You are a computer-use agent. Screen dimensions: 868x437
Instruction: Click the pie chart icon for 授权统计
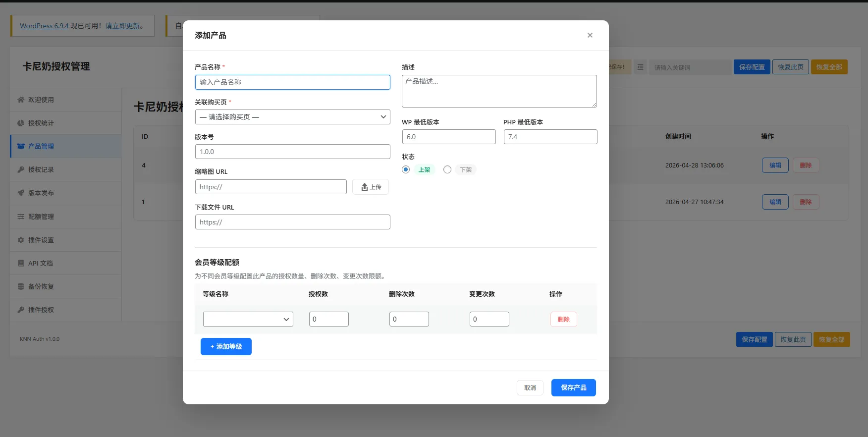(x=21, y=123)
